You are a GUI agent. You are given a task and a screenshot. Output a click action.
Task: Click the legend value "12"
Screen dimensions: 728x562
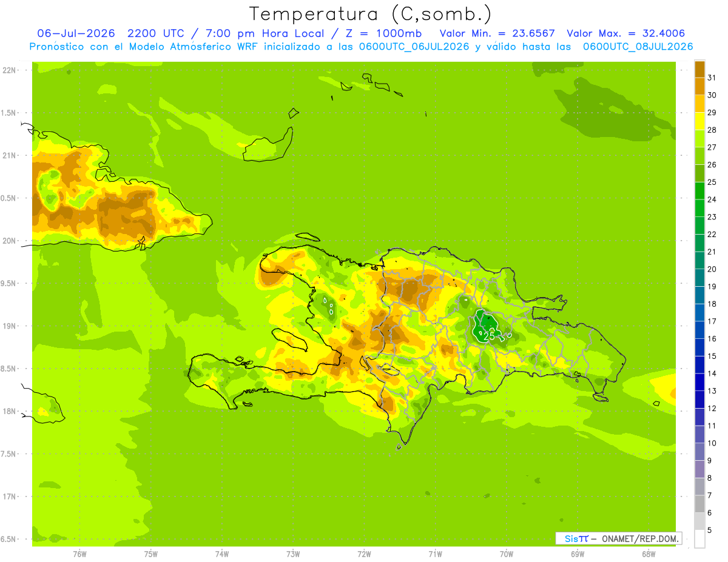point(712,408)
